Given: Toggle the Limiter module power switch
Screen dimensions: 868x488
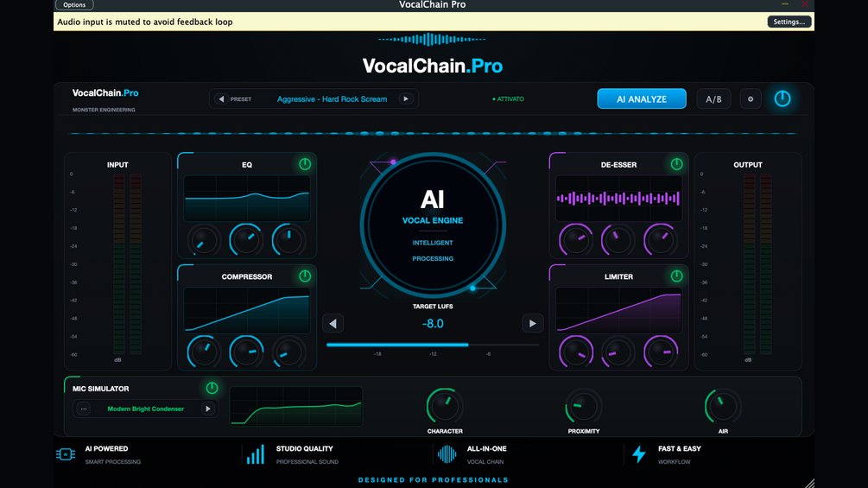Looking at the screenshot, I should [676, 276].
